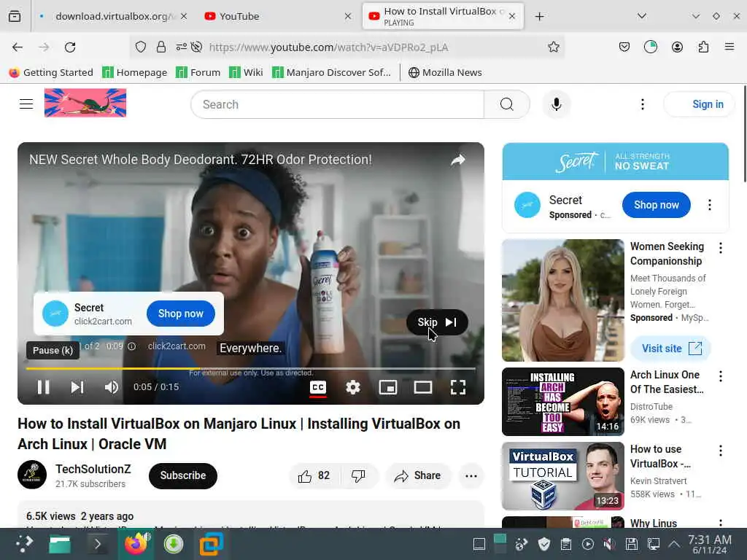Open a new browser tab
Screen dimensions: 747x560
539,16
